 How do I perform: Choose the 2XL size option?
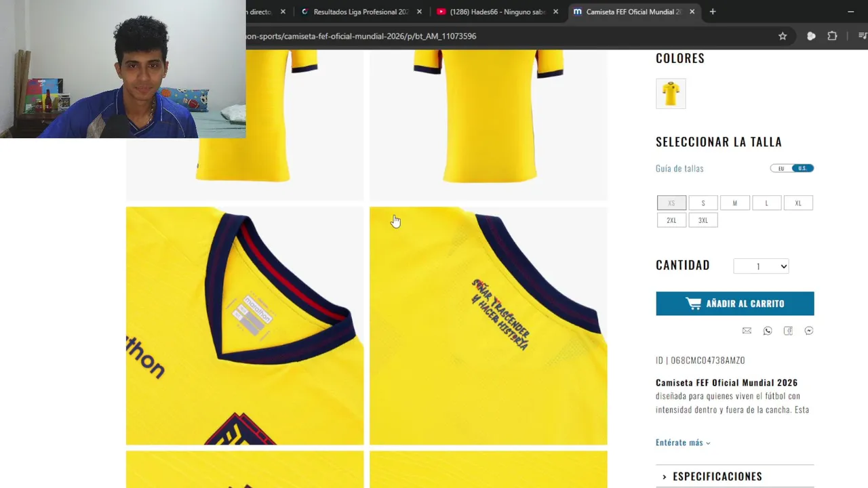[671, 220]
